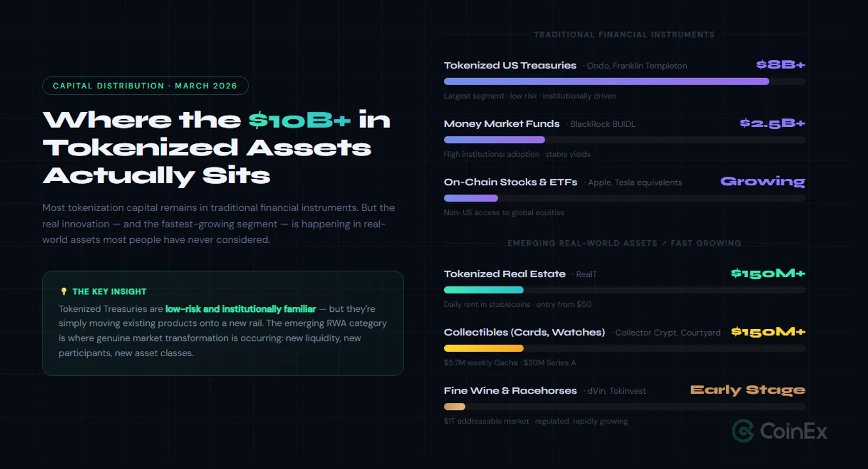Click the green $150M+ Real Estate value
The image size is (868, 469).
(768, 273)
